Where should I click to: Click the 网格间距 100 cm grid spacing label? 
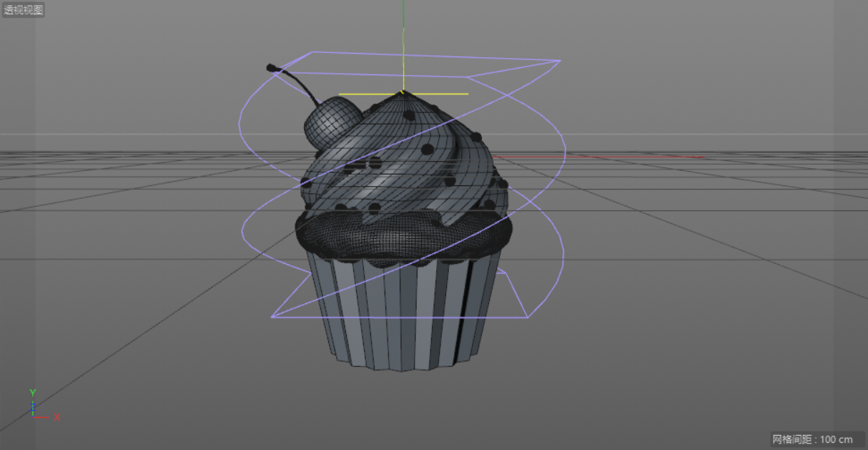[x=812, y=439]
